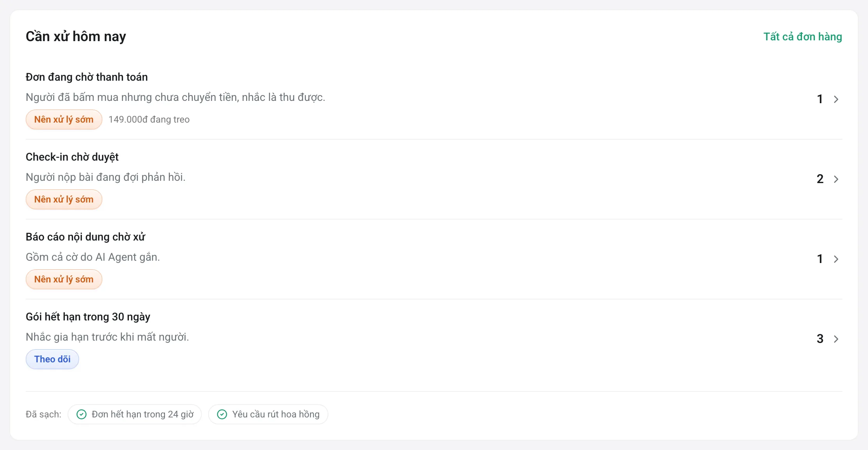This screenshot has width=868, height=450.
Task: Click description Nhắc gia hạn trước khi mất người
Action: [107, 337]
